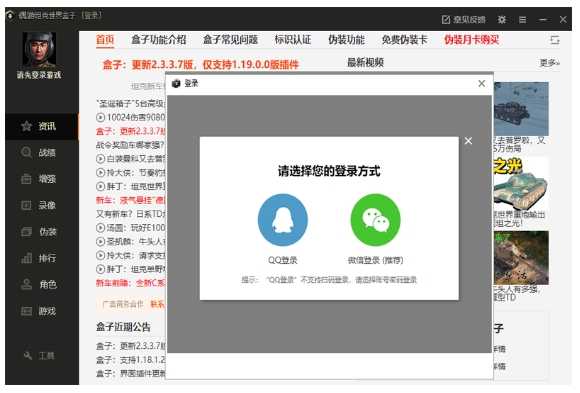Open news item 汤圆: 玩好E100
This screenshot has height=393, width=580.
point(131,228)
